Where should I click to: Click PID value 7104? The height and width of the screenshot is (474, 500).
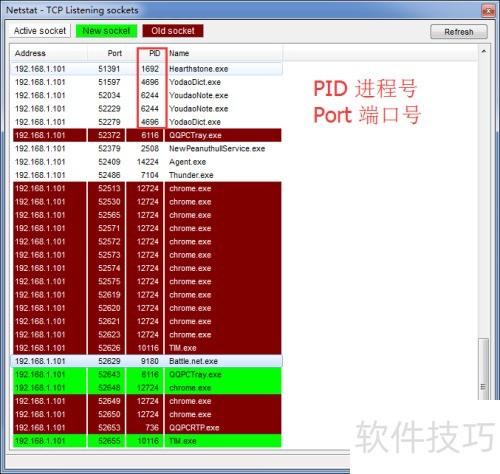click(x=150, y=175)
